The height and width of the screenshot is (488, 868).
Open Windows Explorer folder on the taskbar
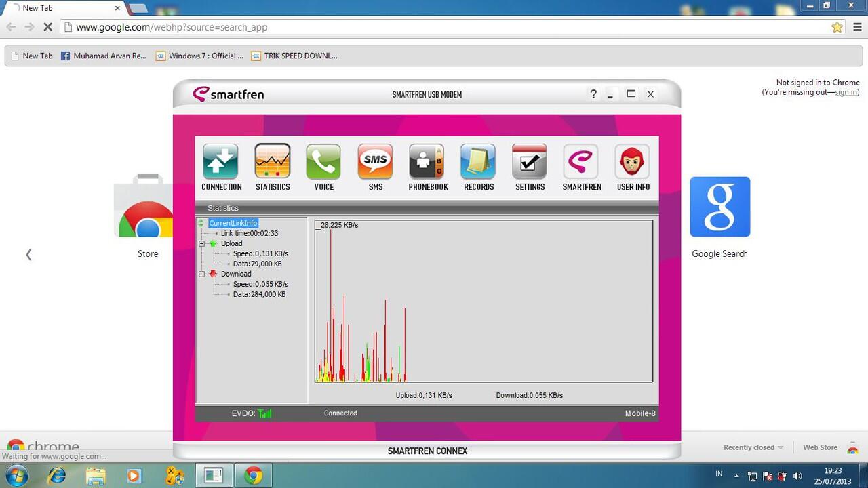click(x=96, y=475)
